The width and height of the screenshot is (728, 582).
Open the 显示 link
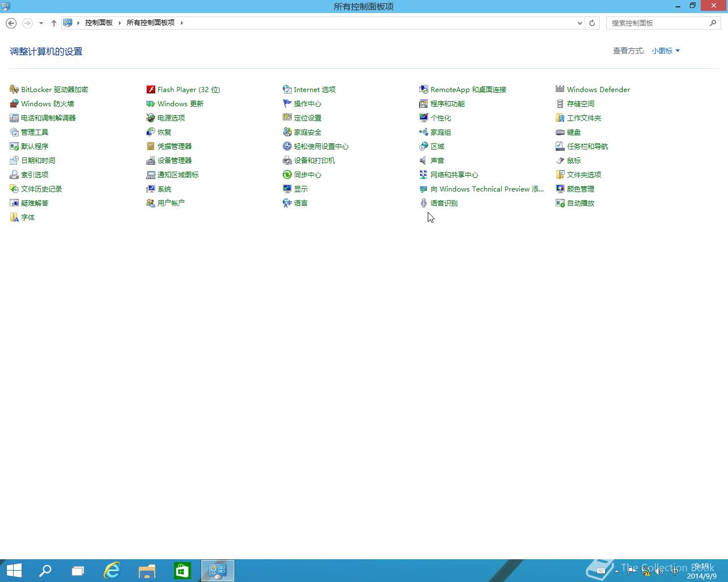[301, 189]
